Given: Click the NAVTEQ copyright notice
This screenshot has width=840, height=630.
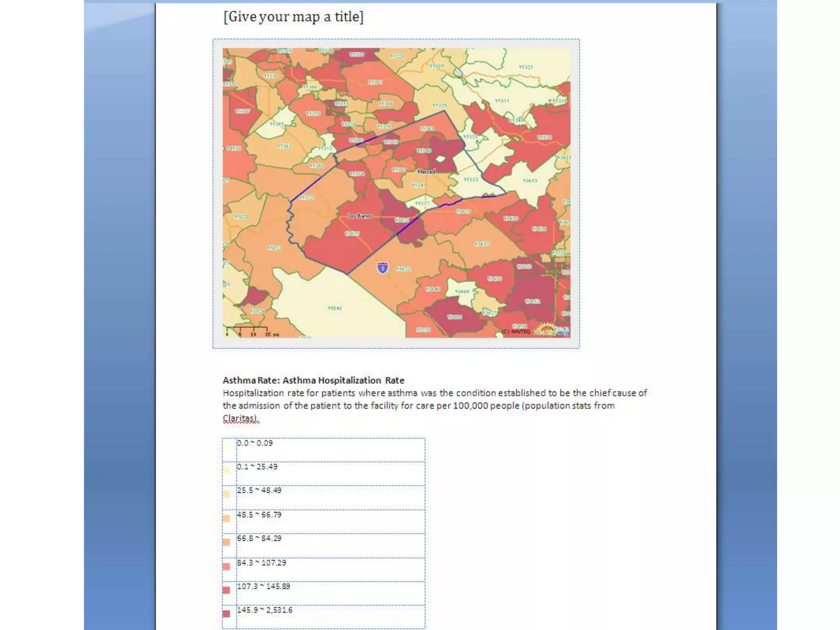Looking at the screenshot, I should (x=516, y=331).
